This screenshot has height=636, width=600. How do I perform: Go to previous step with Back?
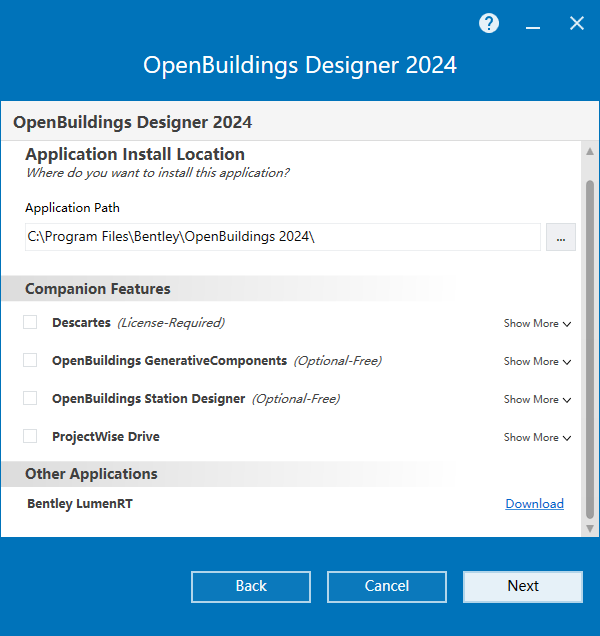pos(251,587)
